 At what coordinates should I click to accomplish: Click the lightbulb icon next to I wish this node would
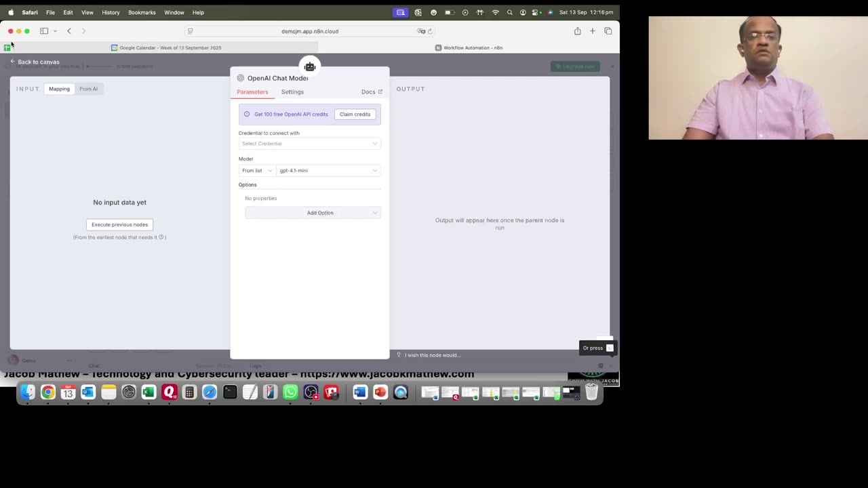(399, 354)
